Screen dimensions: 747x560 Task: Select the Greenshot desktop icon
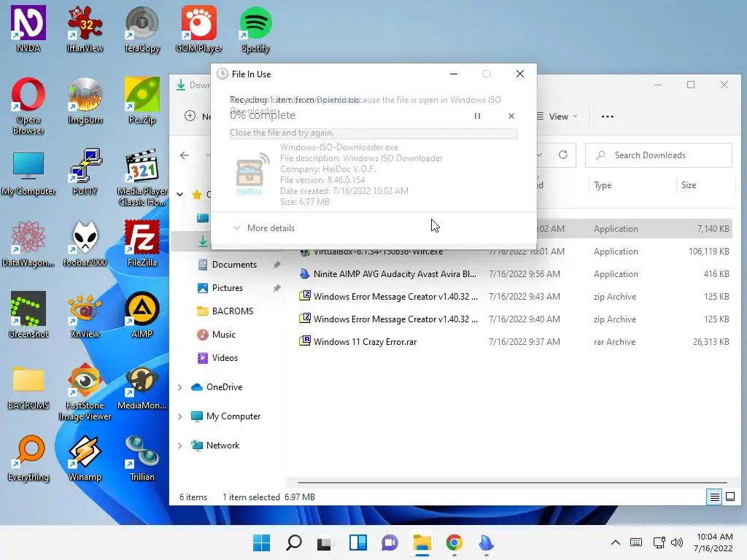pyautogui.click(x=28, y=315)
